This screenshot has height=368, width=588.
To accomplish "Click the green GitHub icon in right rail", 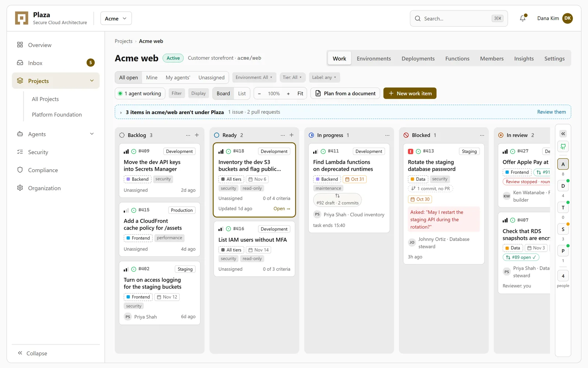I will pos(563,146).
